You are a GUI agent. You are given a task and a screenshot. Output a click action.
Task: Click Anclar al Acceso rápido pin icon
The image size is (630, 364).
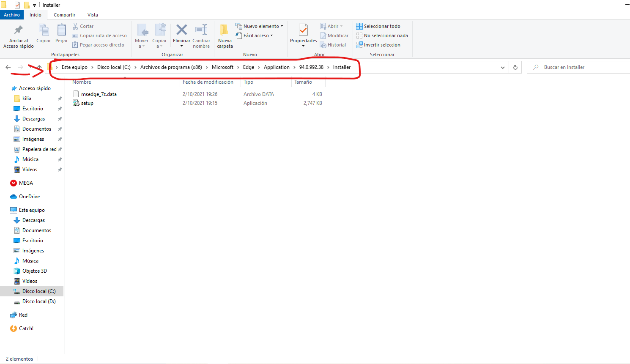click(x=19, y=30)
